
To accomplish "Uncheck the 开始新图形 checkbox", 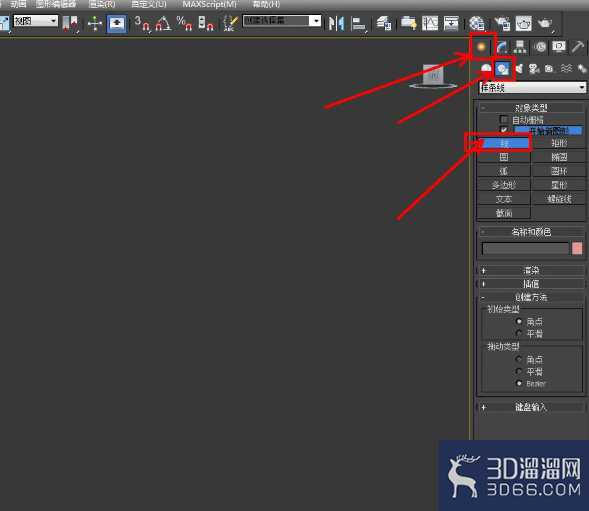I will (x=504, y=130).
